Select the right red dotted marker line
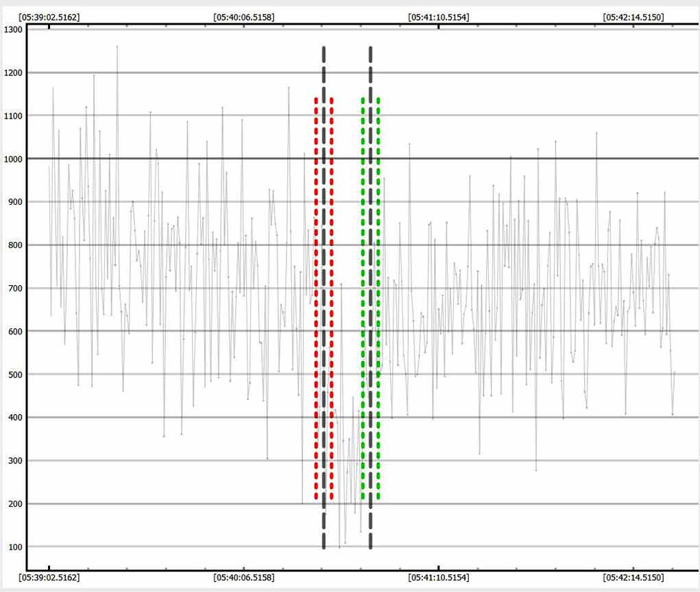Viewport: 700px width, 592px height. [x=332, y=299]
